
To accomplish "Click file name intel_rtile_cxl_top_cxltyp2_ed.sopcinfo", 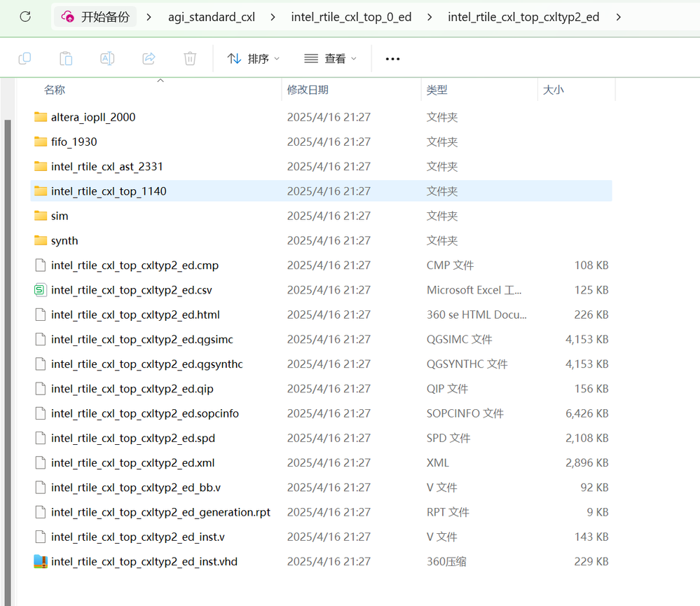I will click(144, 413).
